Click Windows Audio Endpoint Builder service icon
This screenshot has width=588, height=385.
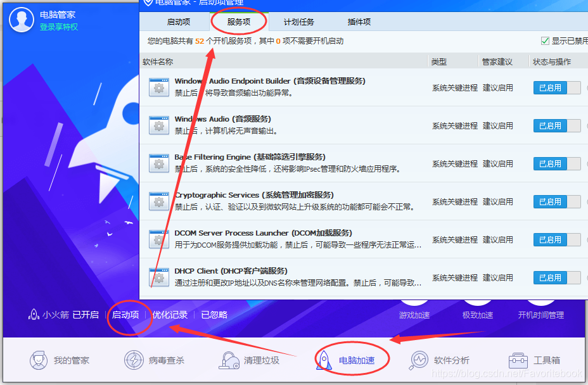pyautogui.click(x=158, y=87)
